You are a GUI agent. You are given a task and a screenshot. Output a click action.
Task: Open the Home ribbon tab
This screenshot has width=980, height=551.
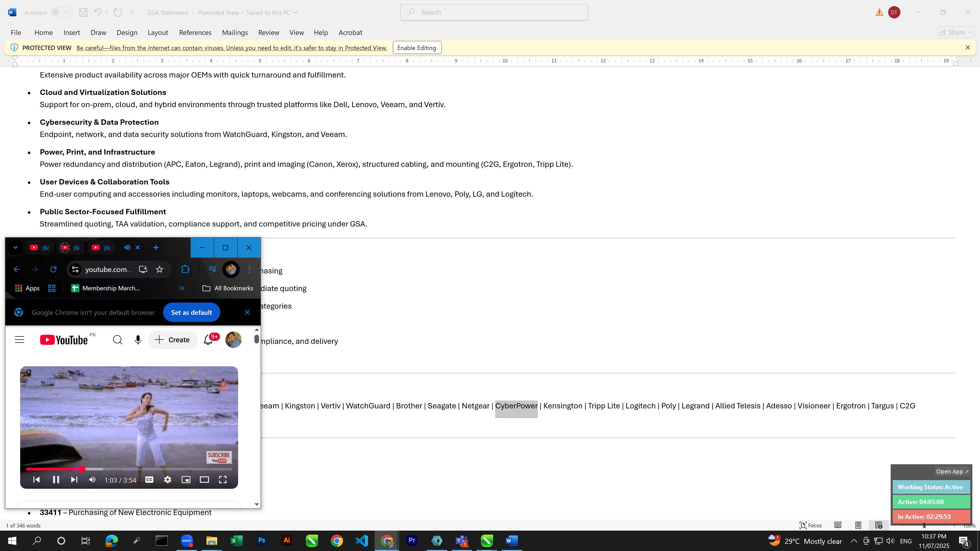click(43, 33)
